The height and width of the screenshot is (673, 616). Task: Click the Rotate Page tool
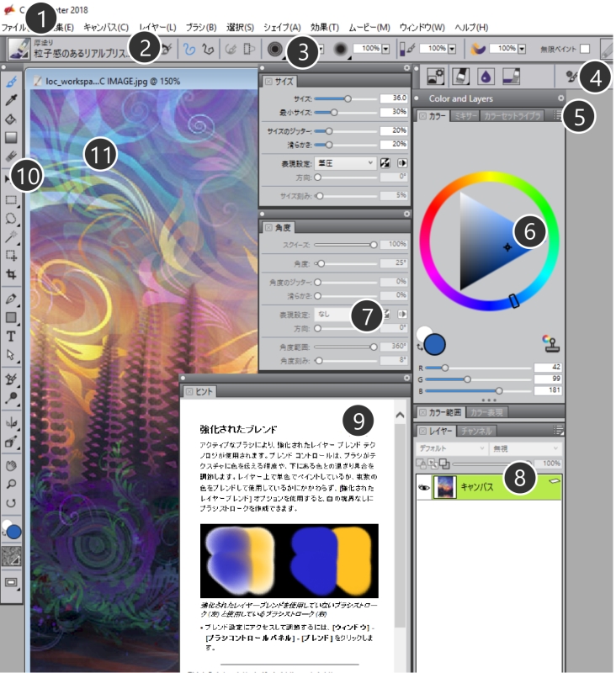12,503
